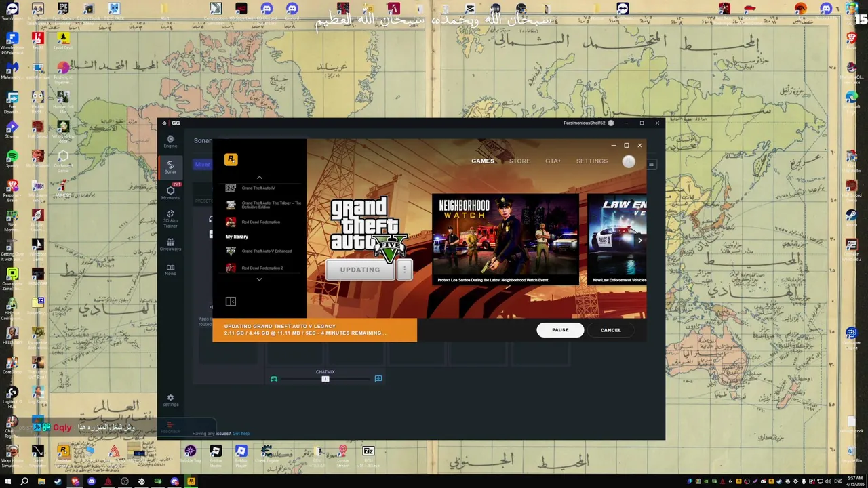This screenshot has width=868, height=488.
Task: Open the GTA+ tab in launcher
Action: click(x=553, y=161)
